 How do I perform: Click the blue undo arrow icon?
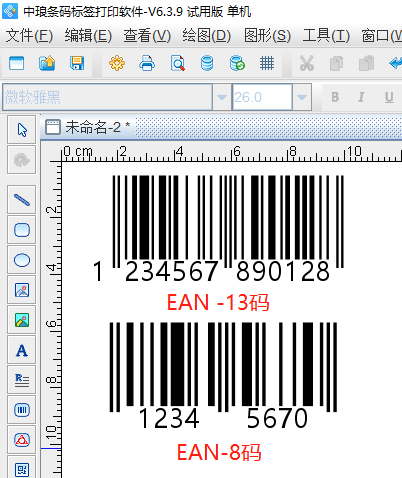[396, 63]
